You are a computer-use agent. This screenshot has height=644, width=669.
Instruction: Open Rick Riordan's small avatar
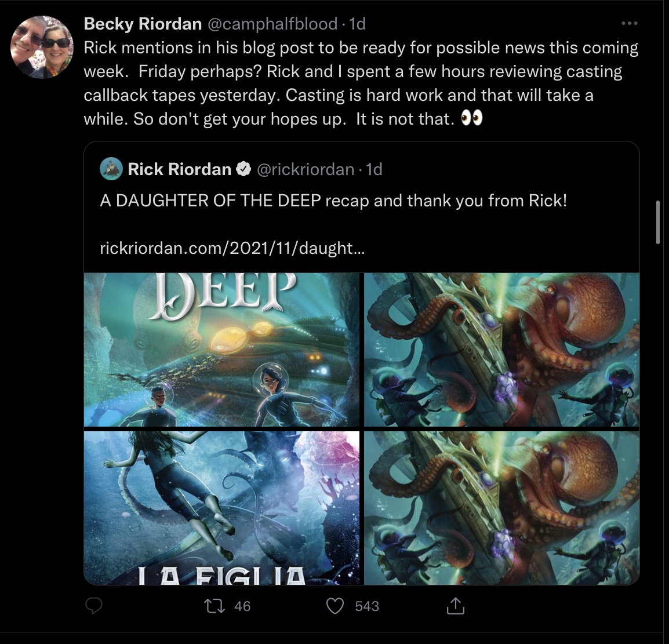(111, 169)
